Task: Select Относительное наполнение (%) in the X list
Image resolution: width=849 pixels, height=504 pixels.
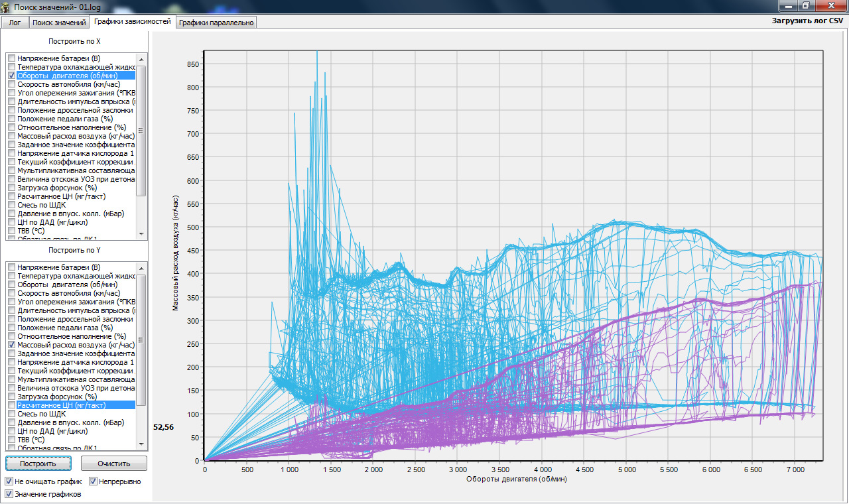Action: click(72, 127)
